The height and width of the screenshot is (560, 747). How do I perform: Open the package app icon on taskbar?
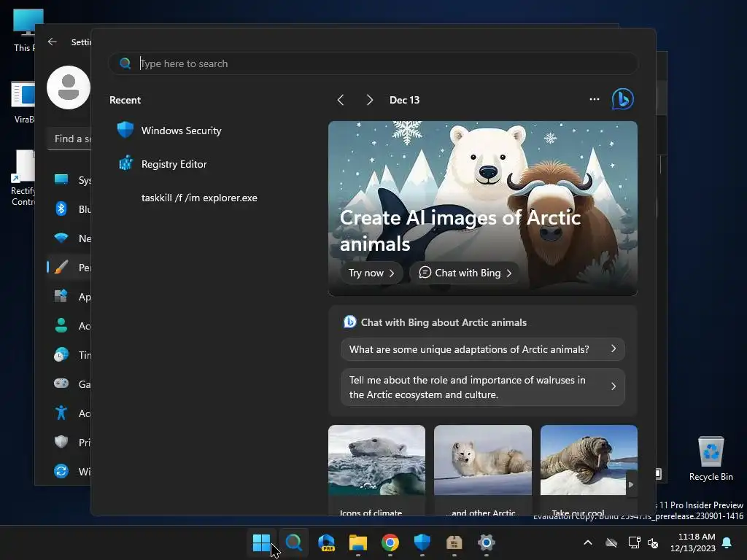[x=454, y=542]
